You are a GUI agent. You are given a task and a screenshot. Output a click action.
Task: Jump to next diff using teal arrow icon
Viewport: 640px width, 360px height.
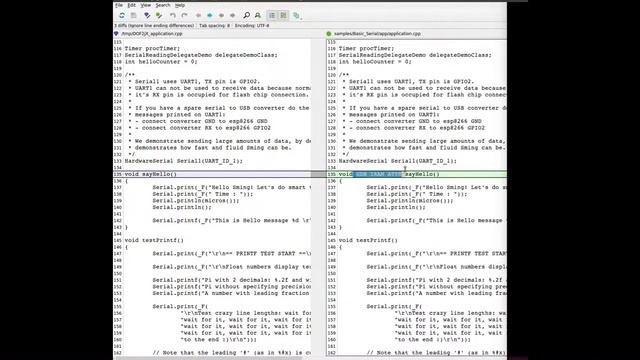coord(210,16)
